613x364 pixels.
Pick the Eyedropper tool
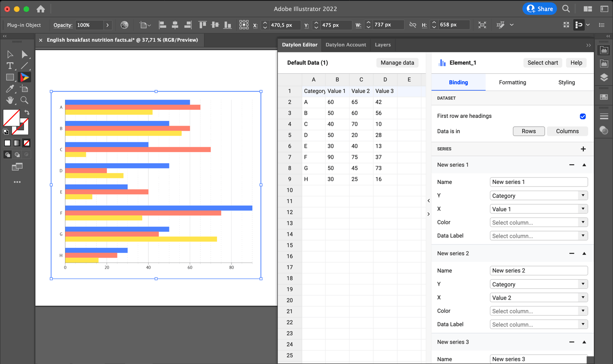9,89
